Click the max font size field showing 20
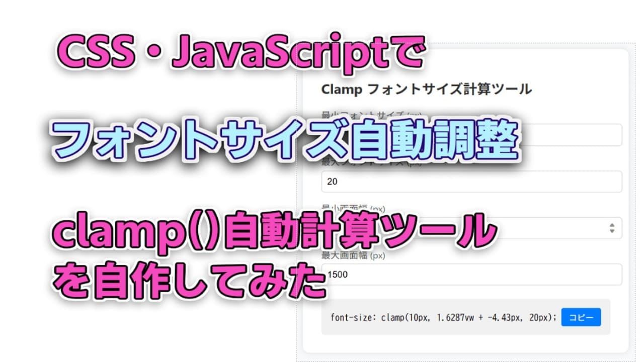644x362 pixels. [471, 182]
